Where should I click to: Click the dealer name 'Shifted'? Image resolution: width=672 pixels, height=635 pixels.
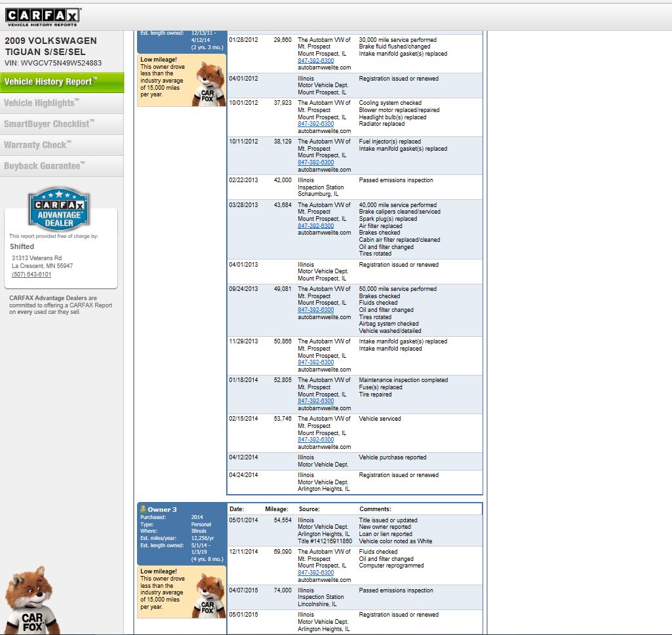coord(22,247)
